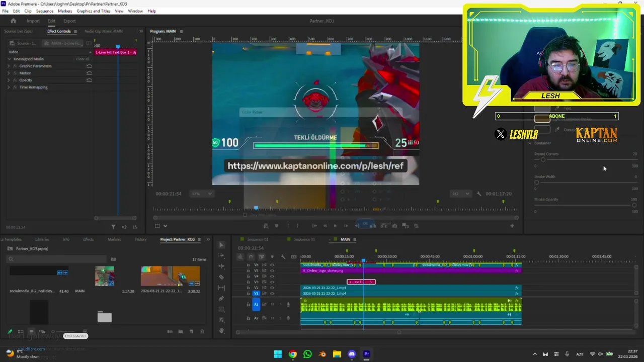Open Discord from the taskbar
This screenshot has width=644, height=362.
352,354
